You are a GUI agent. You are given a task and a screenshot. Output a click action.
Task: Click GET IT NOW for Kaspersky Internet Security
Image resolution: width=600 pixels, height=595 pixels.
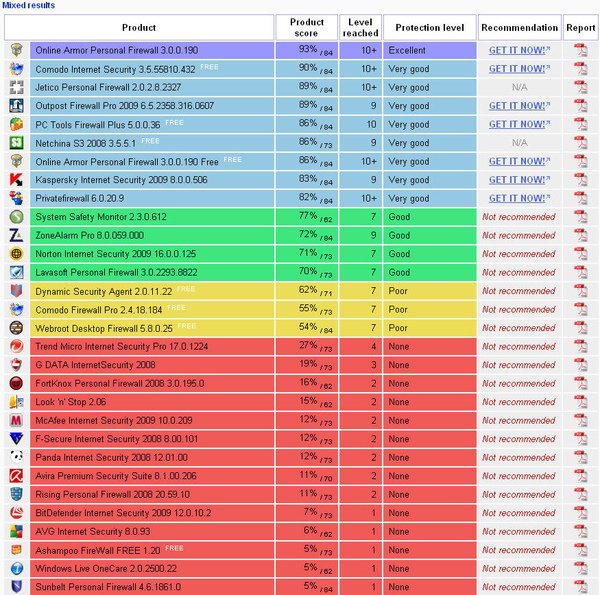[519, 180]
